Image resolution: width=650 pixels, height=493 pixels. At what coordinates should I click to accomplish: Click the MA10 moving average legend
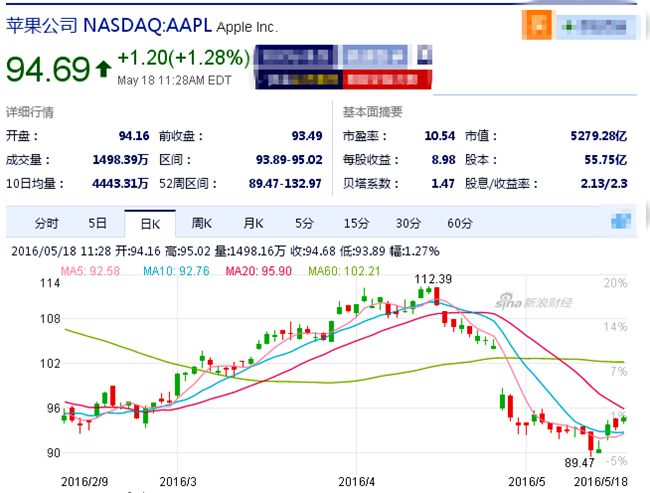coord(173,268)
